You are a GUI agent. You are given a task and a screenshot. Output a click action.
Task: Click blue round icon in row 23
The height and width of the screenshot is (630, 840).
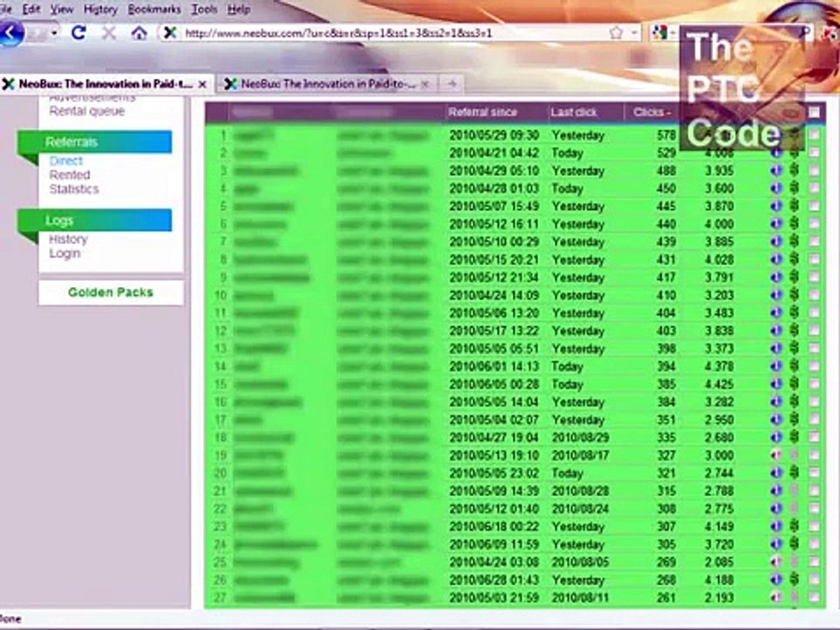point(776,527)
